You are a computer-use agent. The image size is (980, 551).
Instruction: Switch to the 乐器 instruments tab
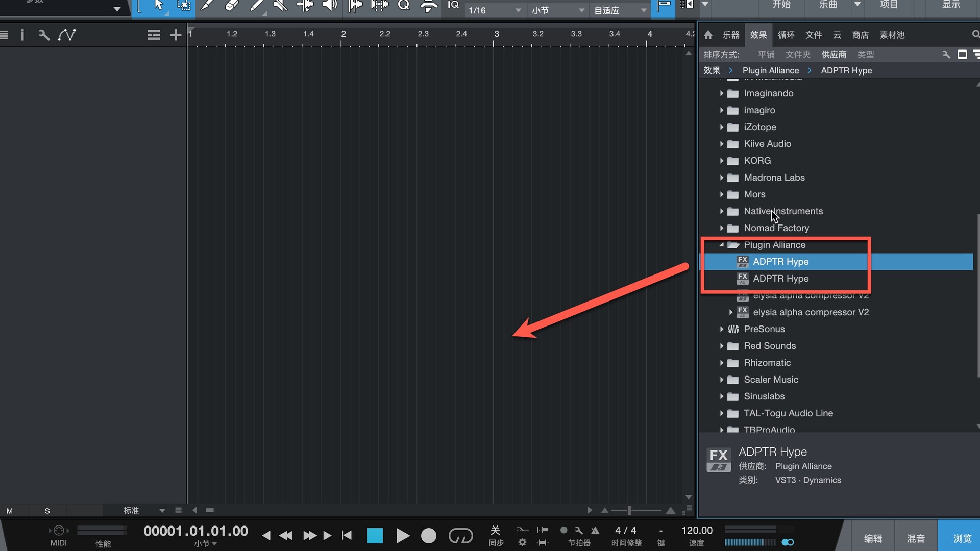pyautogui.click(x=731, y=35)
